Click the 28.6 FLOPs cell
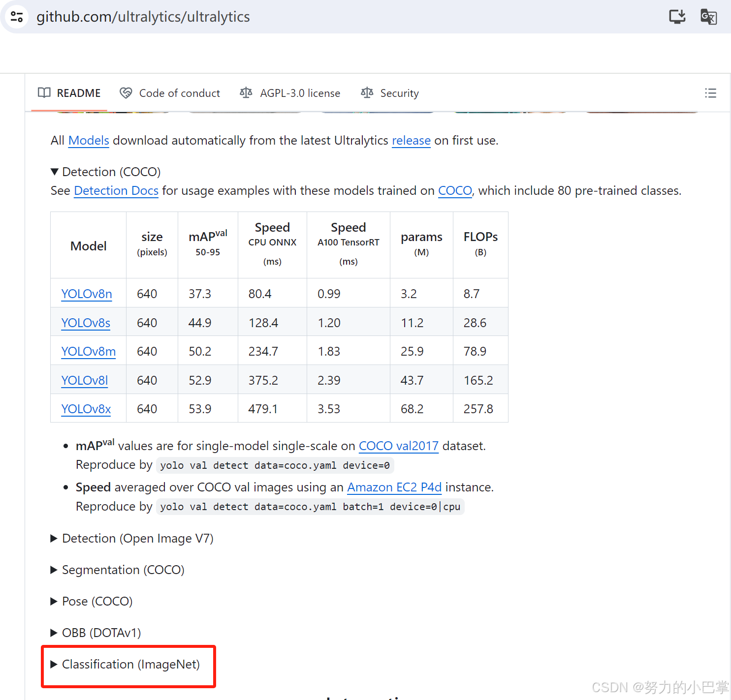The height and width of the screenshot is (700, 731). (480, 323)
